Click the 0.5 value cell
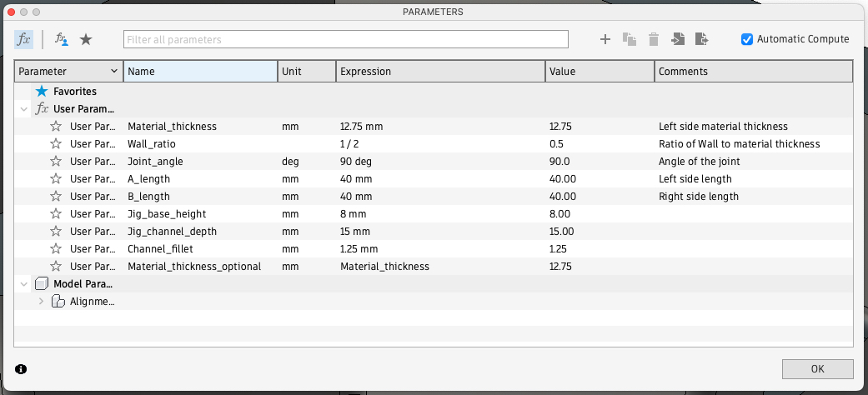 (600, 144)
